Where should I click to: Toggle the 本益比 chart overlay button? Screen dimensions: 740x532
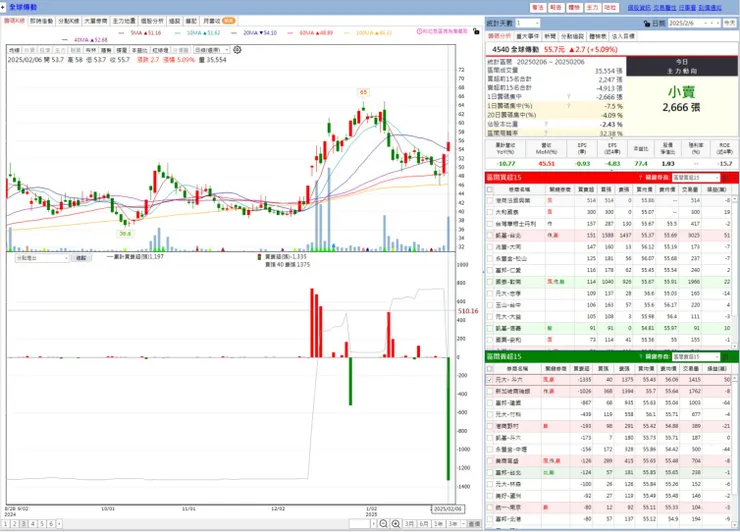(139, 50)
